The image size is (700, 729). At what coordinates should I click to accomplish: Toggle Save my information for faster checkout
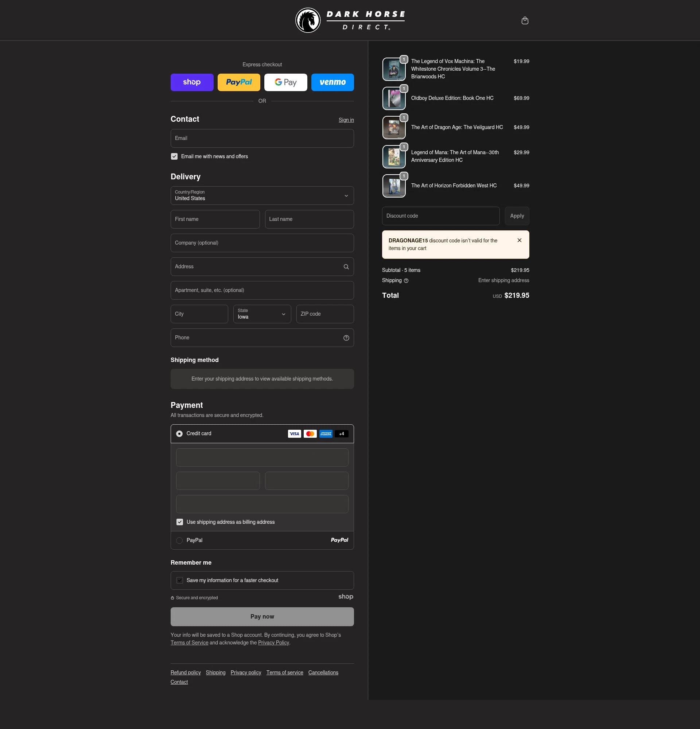pos(180,580)
